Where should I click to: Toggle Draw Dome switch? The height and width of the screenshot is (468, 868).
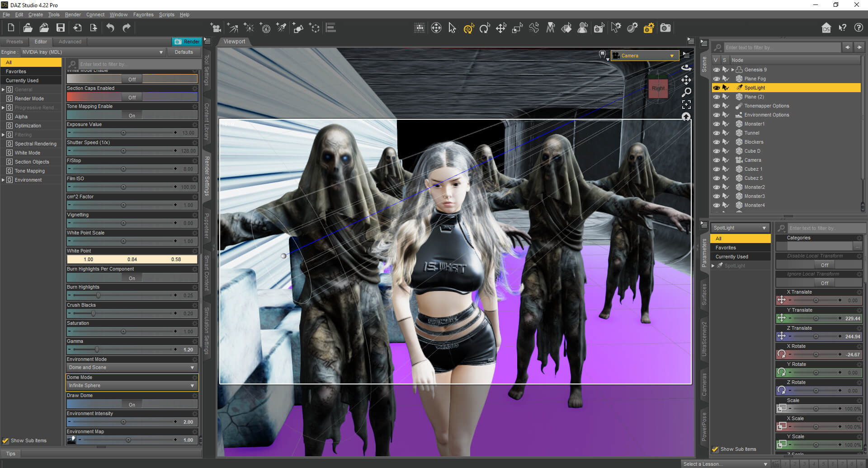point(132,405)
